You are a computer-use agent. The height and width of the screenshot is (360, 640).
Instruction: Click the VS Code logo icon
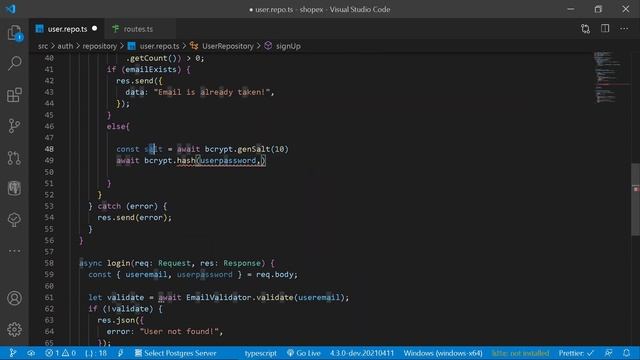(11, 9)
